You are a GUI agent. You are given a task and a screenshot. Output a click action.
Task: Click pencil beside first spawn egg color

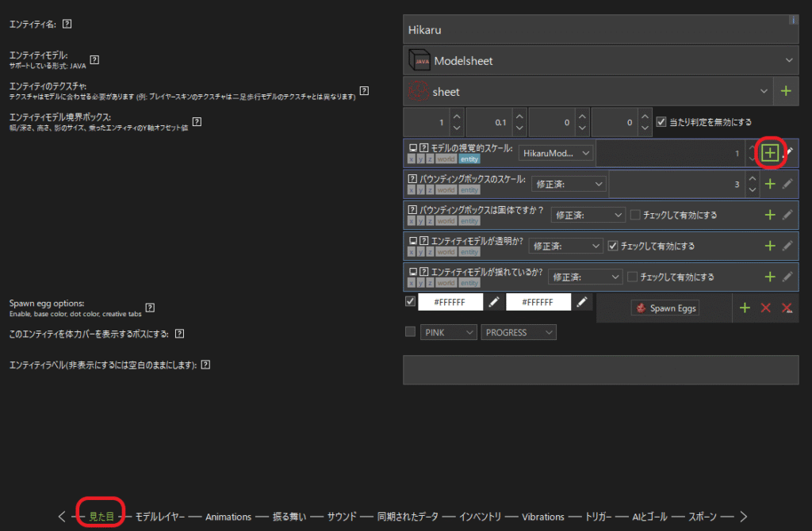pos(494,302)
